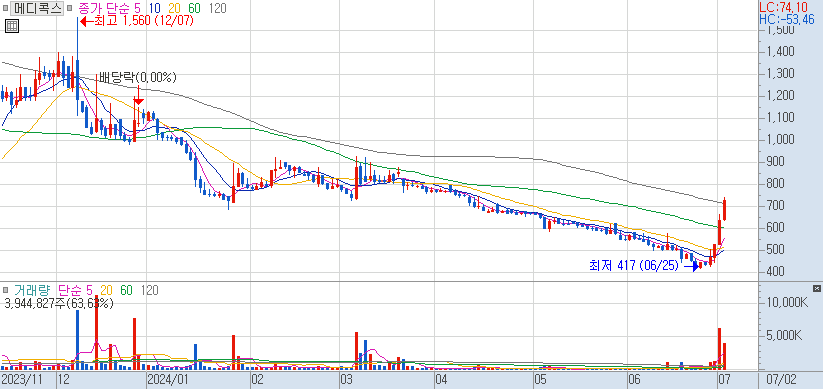Click the tallest red volume bar in December

coord(97,333)
